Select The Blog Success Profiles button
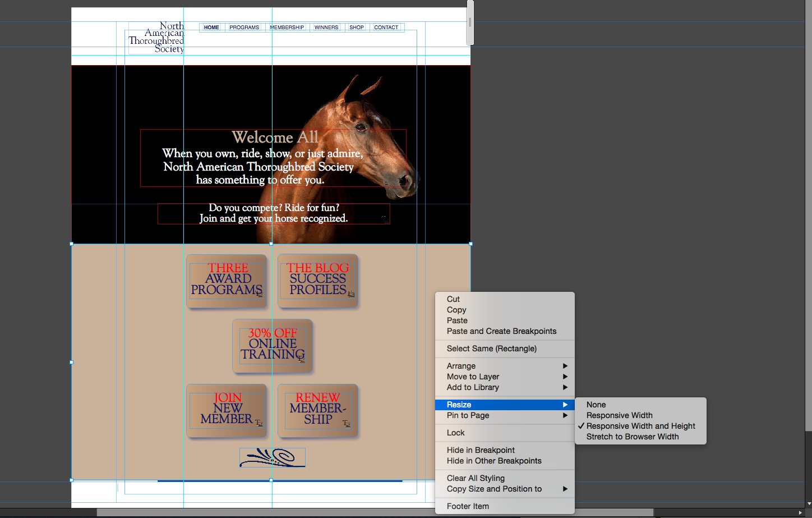 tap(318, 281)
